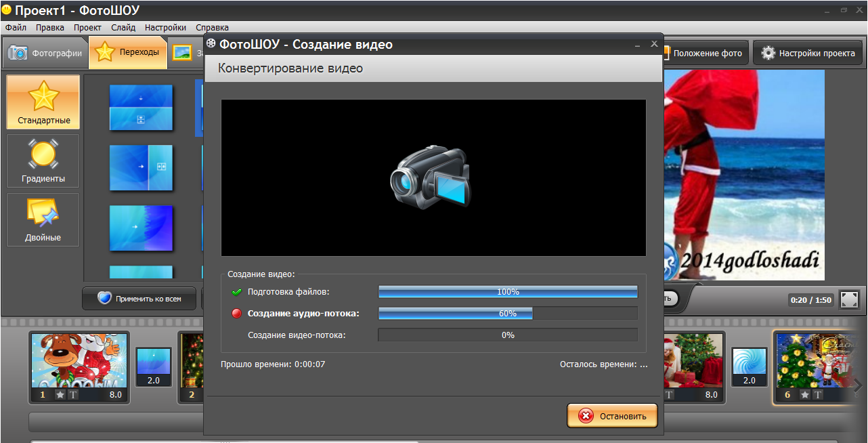The width and height of the screenshot is (868, 443).
Task: Open the Правка menu
Action: [50, 28]
